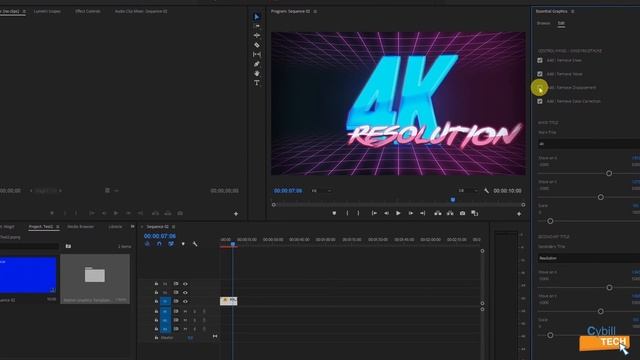Go to In point in Program monitor

[x=374, y=213]
